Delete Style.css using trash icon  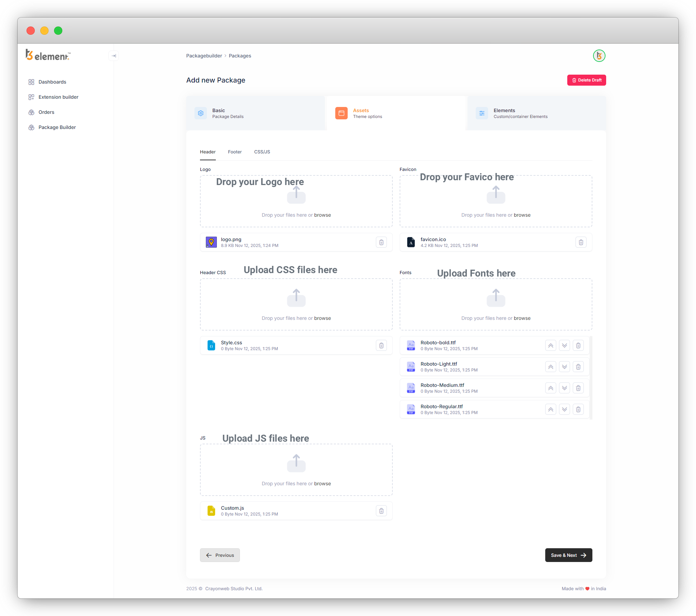381,345
